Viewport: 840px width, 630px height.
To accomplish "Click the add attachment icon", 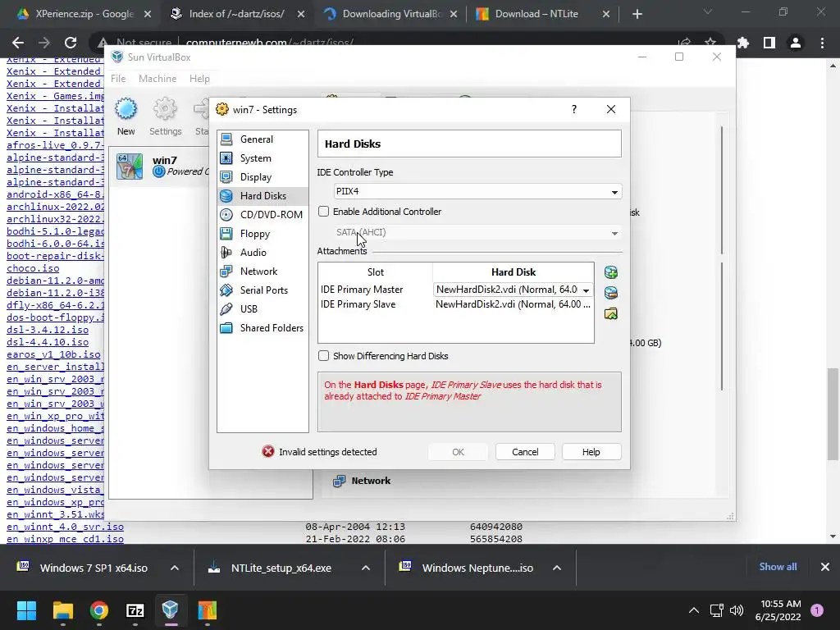I will point(610,272).
